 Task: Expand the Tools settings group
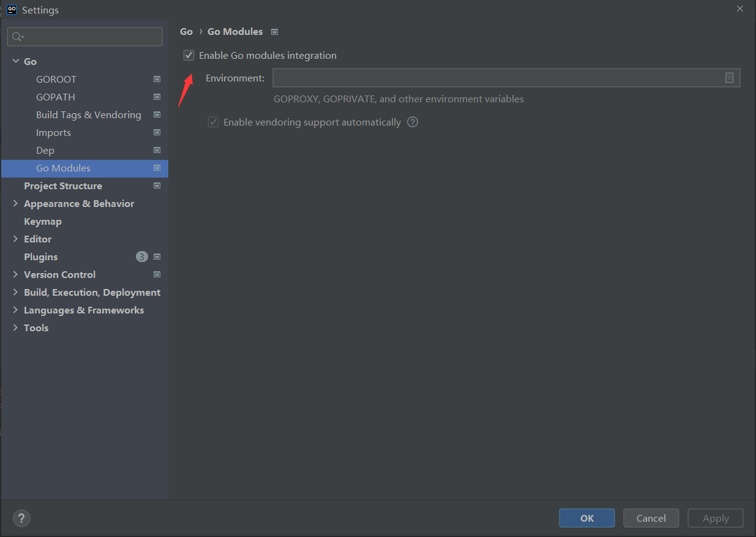[x=15, y=328]
